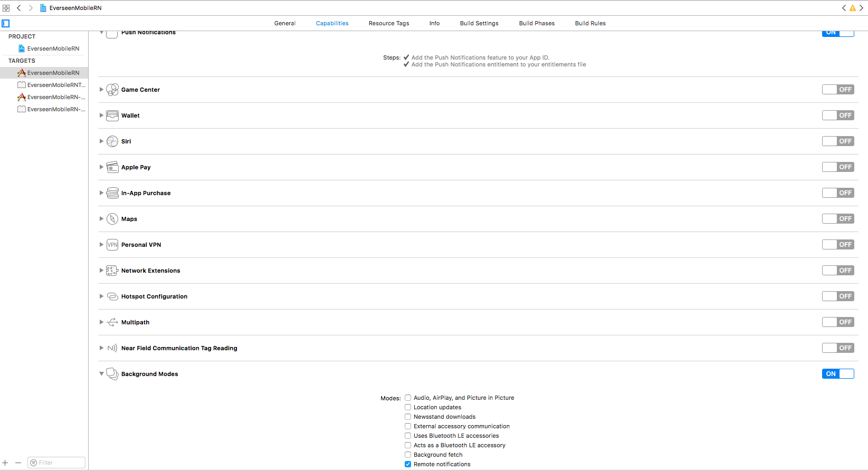The height and width of the screenshot is (471, 868).
Task: Click the Wallet capability icon
Action: pos(112,116)
